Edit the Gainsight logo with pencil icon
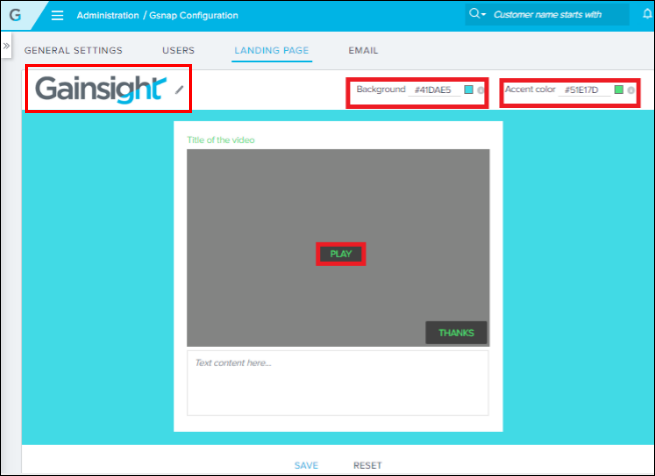This screenshot has height=476, width=655. [x=179, y=89]
